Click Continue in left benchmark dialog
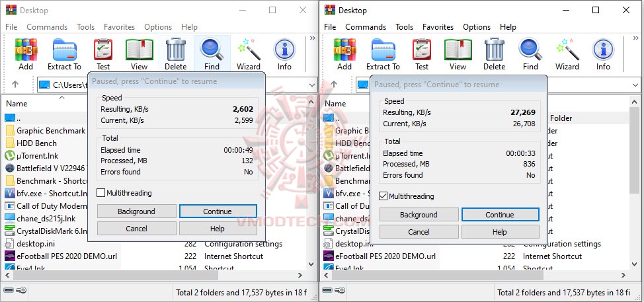The height and width of the screenshot is (302, 644). 218,211
